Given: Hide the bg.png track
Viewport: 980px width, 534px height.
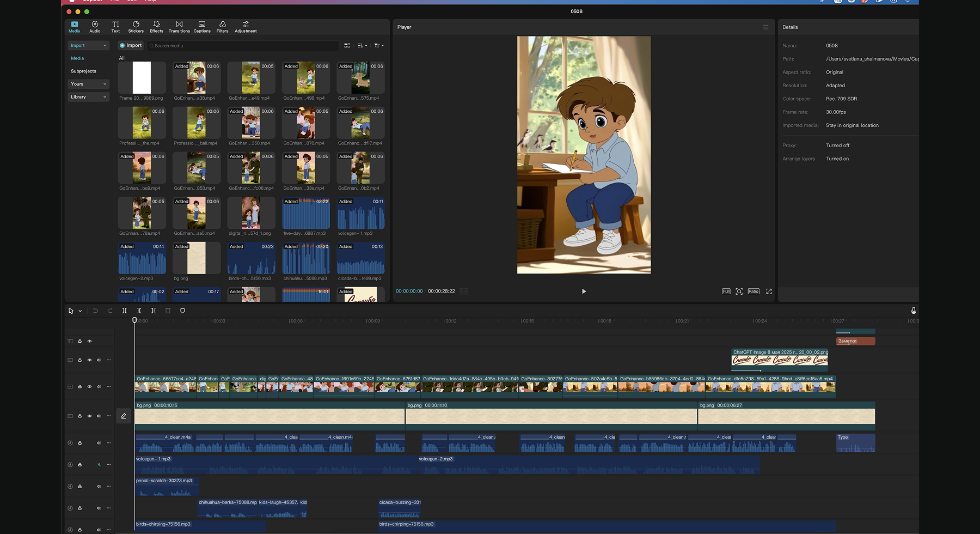Looking at the screenshot, I should click(x=89, y=416).
